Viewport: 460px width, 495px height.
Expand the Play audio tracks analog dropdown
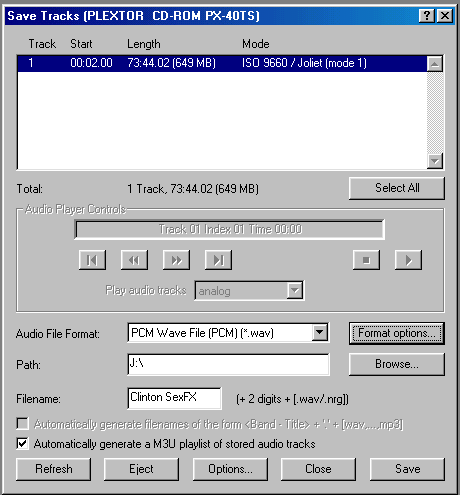point(295,291)
